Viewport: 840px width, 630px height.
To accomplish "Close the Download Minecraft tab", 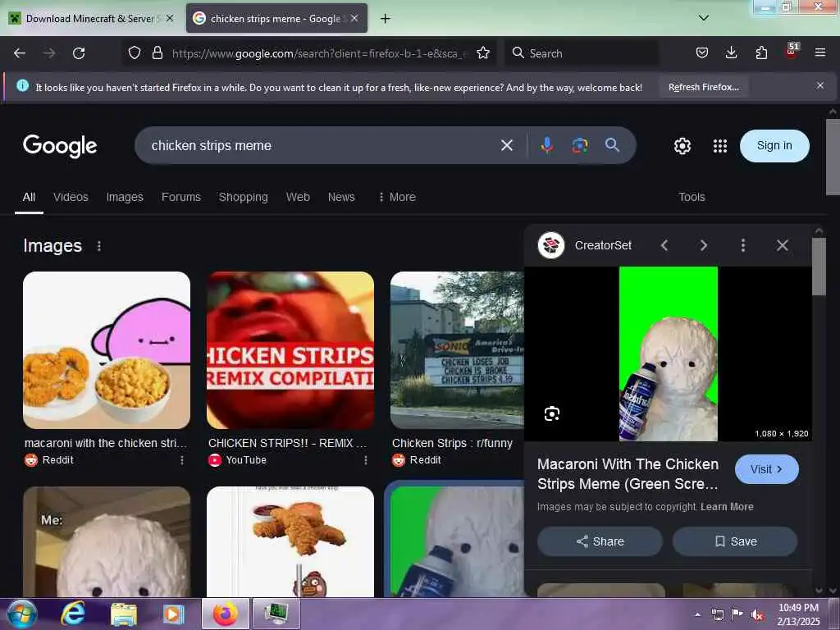I will (170, 18).
